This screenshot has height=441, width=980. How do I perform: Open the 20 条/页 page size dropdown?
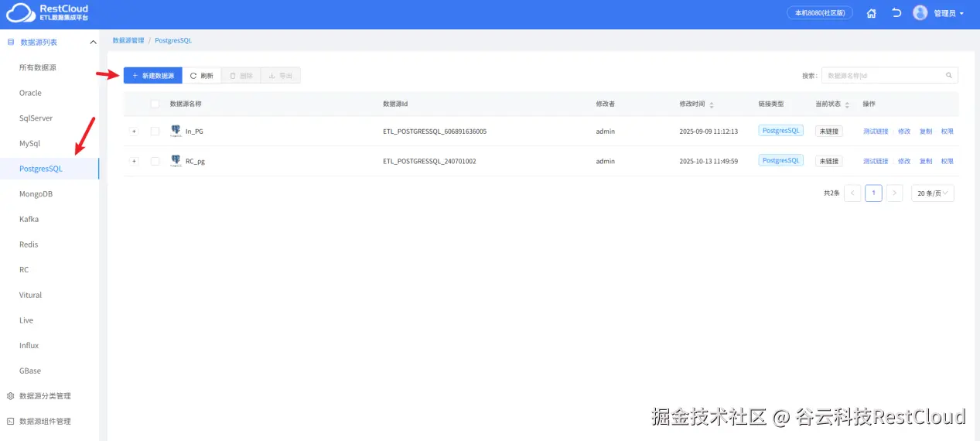tap(932, 193)
